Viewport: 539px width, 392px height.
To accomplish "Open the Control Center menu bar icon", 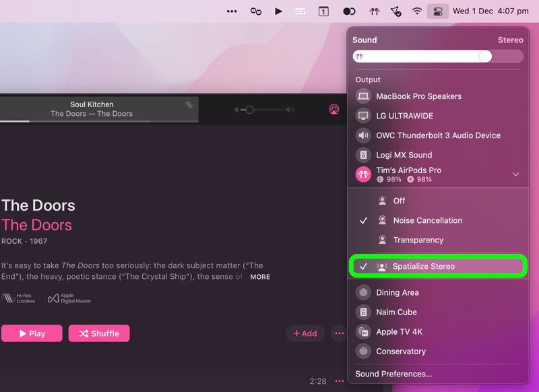I will click(438, 11).
